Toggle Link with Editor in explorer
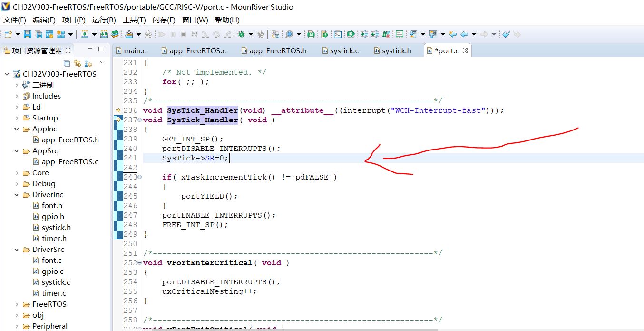This screenshot has width=644, height=331. (78, 63)
